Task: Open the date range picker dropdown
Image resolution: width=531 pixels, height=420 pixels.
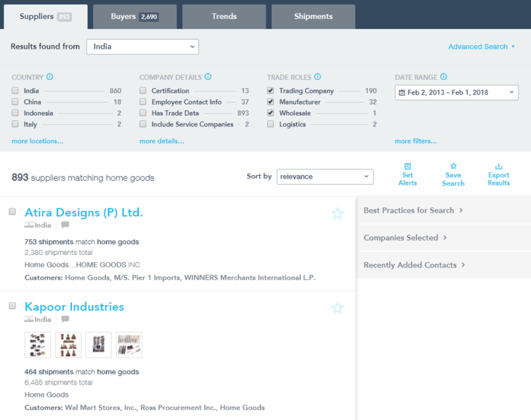Action: tap(457, 92)
